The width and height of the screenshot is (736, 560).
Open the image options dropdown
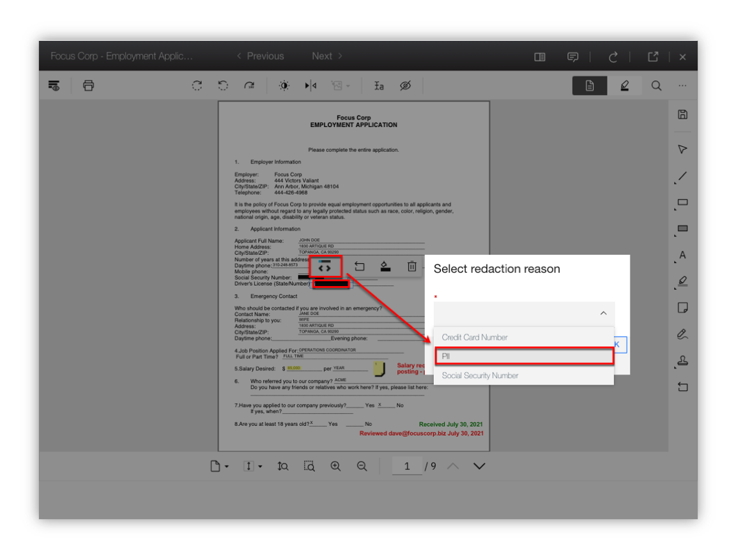pos(341,86)
